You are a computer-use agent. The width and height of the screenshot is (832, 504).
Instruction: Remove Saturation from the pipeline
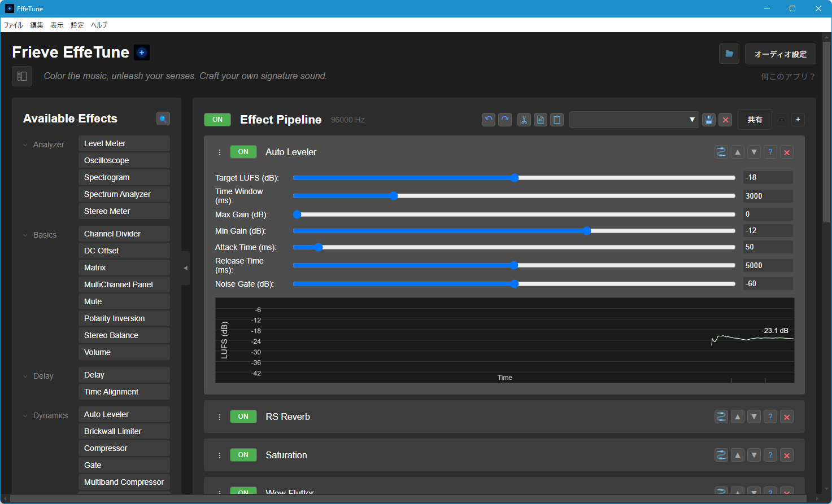(787, 455)
